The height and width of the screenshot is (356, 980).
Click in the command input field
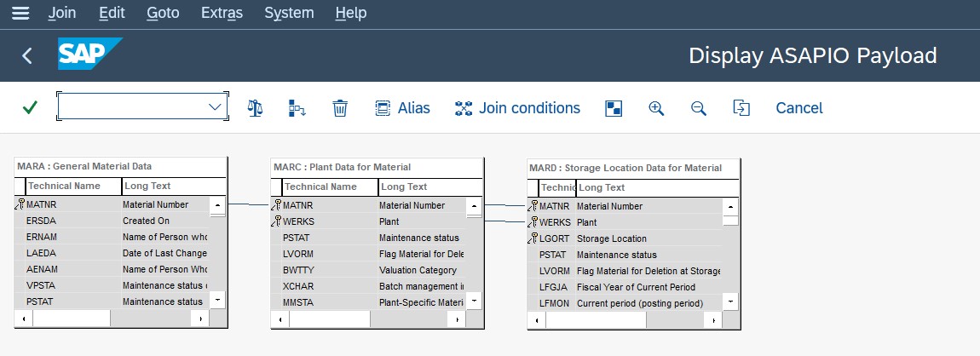[x=132, y=106]
